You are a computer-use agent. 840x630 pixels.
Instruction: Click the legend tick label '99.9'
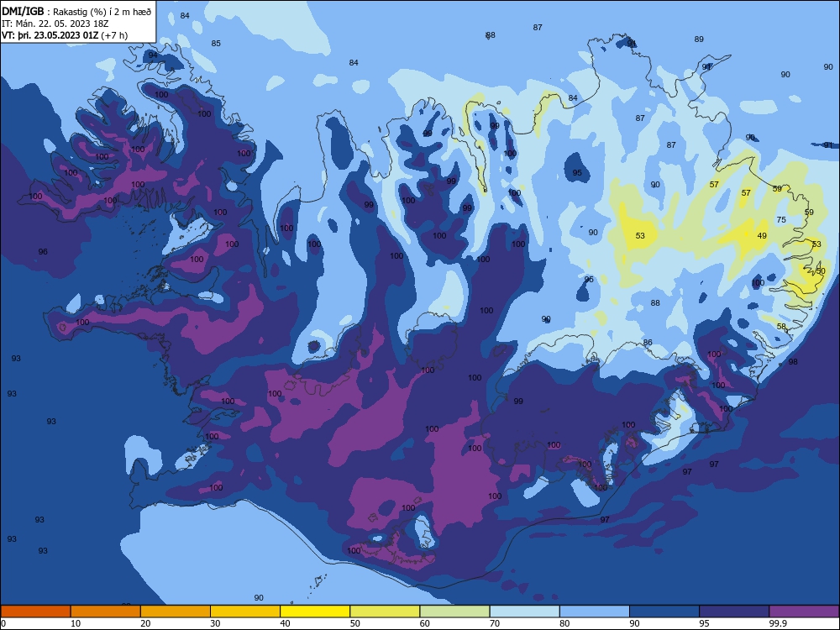pyautogui.click(x=778, y=623)
